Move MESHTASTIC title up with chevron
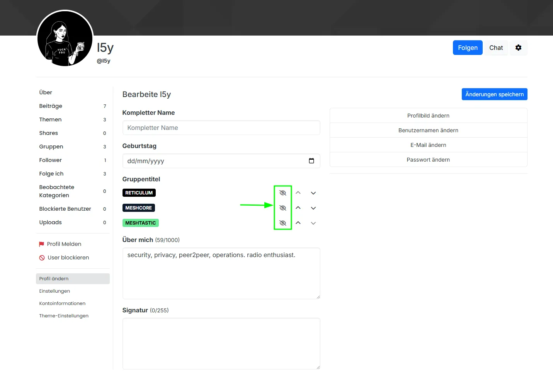553x392 pixels. tap(298, 223)
